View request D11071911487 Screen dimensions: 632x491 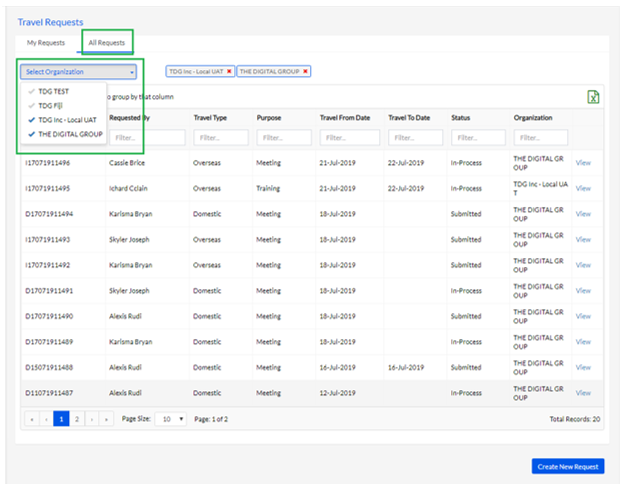[x=583, y=393]
